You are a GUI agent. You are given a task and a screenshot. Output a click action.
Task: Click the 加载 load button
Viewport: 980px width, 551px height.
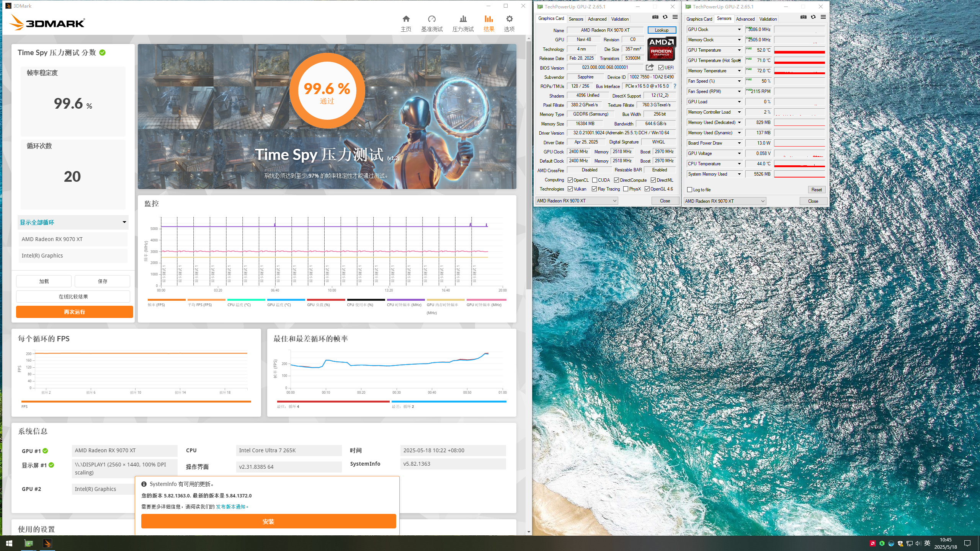pos(44,281)
